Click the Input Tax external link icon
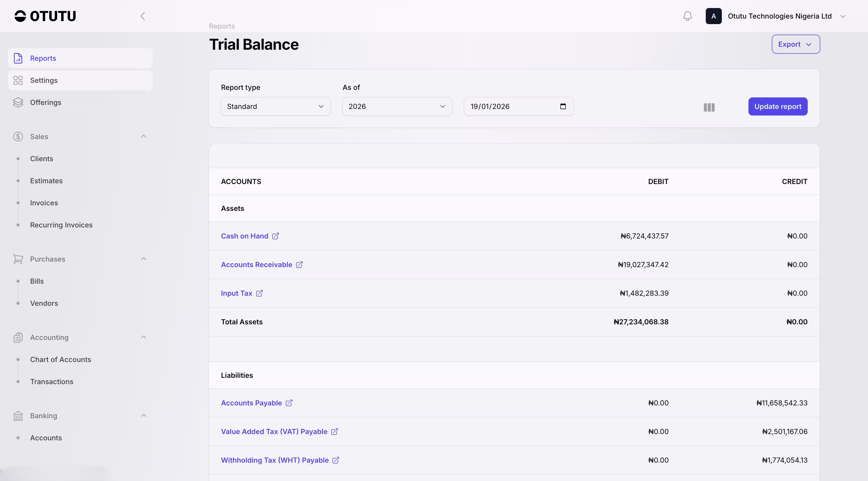Image resolution: width=868 pixels, height=481 pixels. (x=259, y=293)
